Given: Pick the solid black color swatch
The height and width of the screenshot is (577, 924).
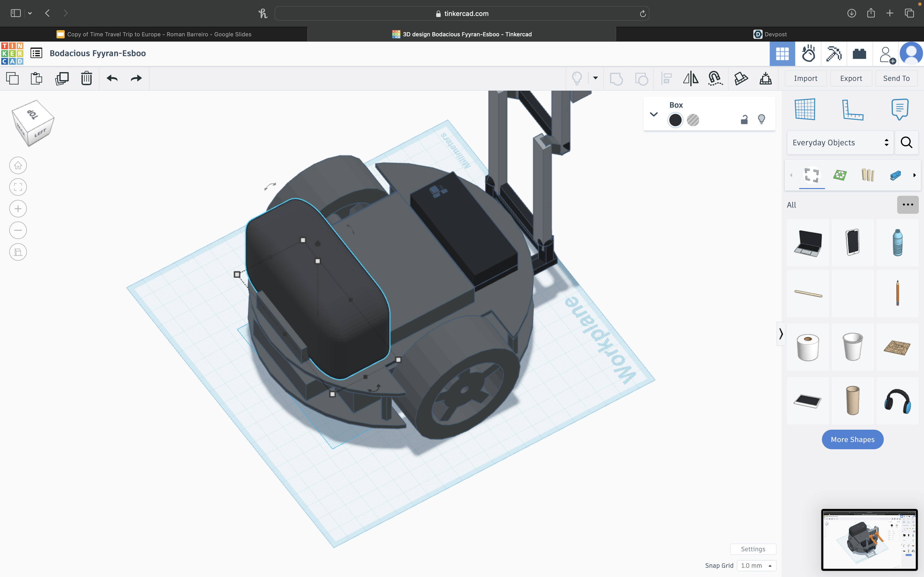Looking at the screenshot, I should coord(675,120).
